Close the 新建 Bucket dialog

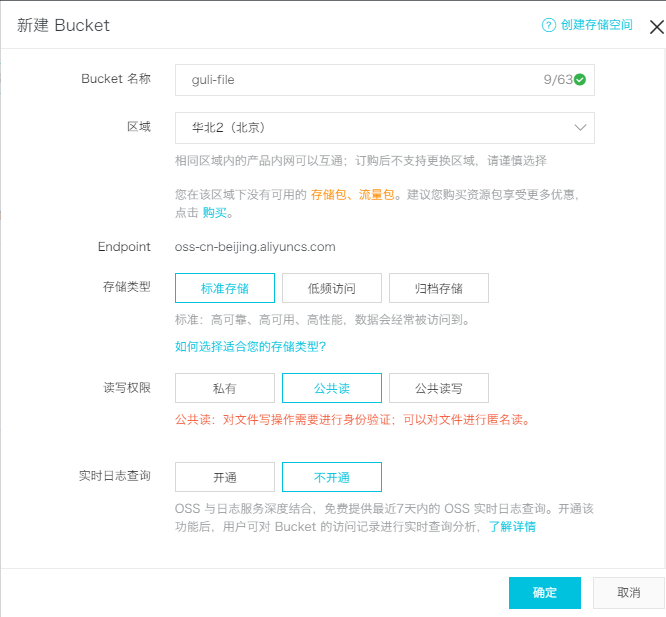656,27
